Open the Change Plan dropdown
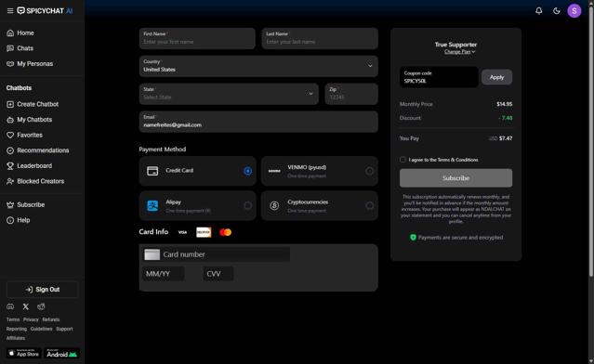This screenshot has height=364, width=594. coord(459,52)
